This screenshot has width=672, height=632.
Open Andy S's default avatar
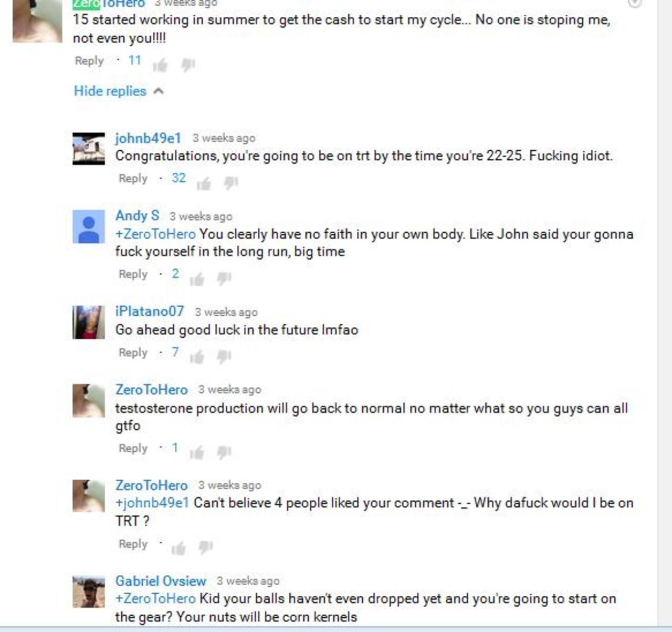click(x=88, y=226)
